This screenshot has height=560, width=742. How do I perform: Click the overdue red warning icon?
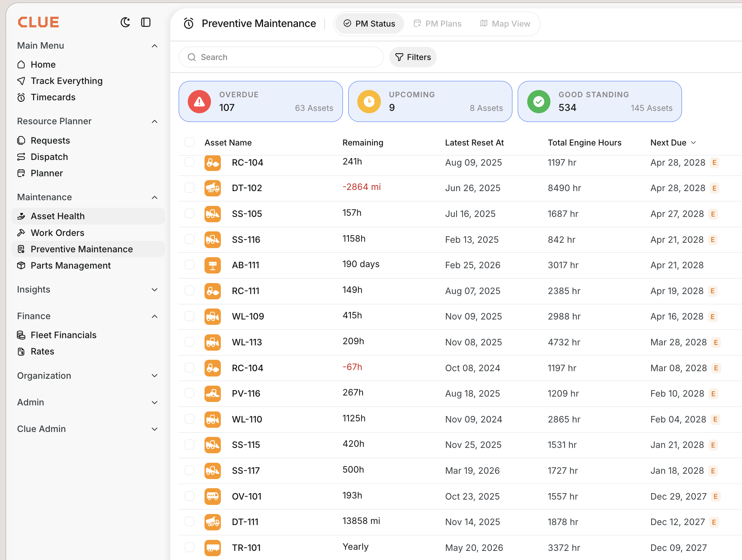200,101
